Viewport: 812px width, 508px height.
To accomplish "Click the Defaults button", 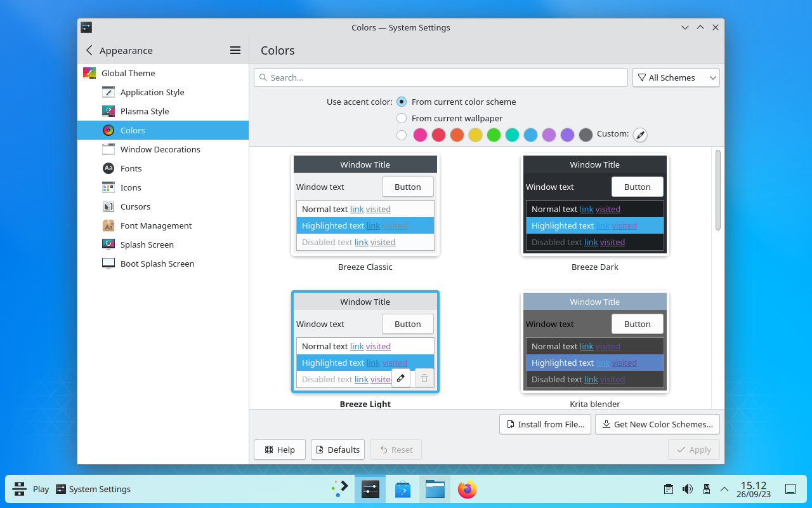I will [x=337, y=450].
